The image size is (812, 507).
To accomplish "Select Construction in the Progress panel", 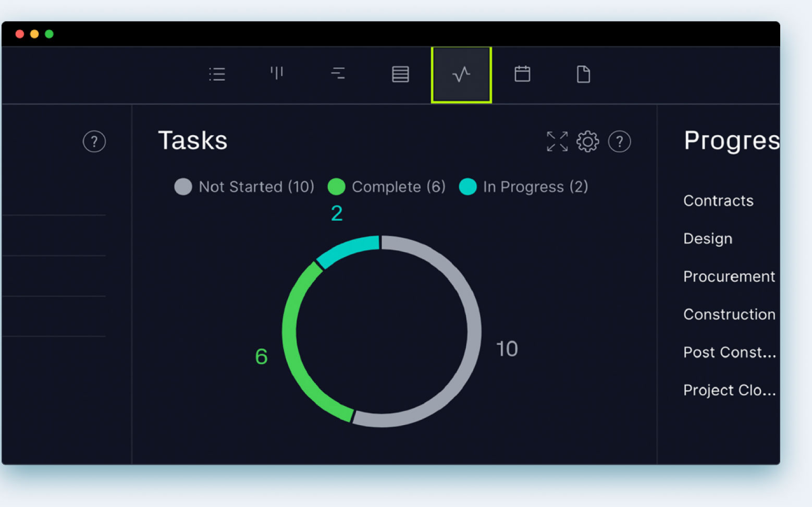I will pyautogui.click(x=729, y=314).
